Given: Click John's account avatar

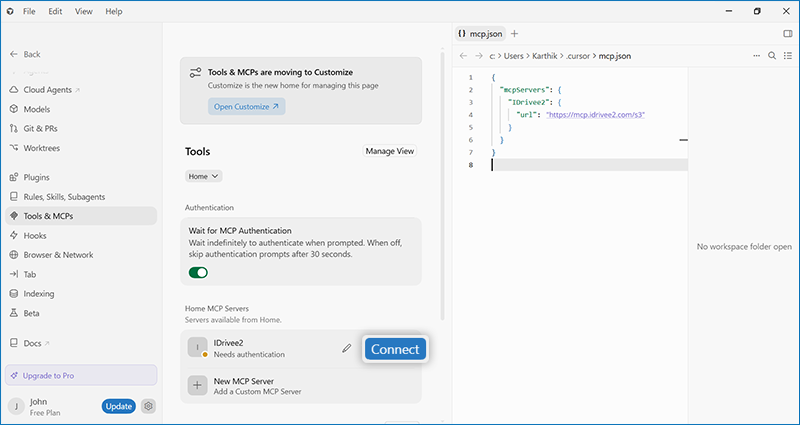Looking at the screenshot, I should (16, 406).
